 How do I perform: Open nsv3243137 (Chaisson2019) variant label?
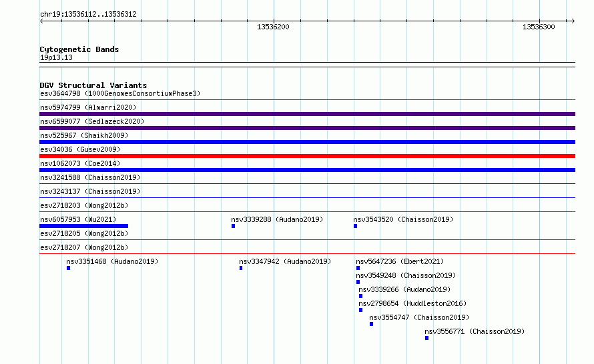click(x=90, y=191)
